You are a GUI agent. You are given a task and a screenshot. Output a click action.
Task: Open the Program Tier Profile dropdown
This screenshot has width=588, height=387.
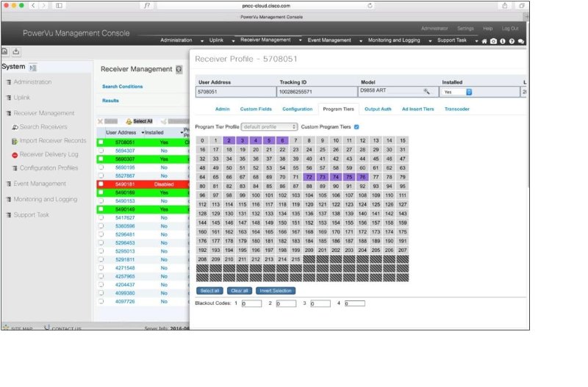pos(269,126)
